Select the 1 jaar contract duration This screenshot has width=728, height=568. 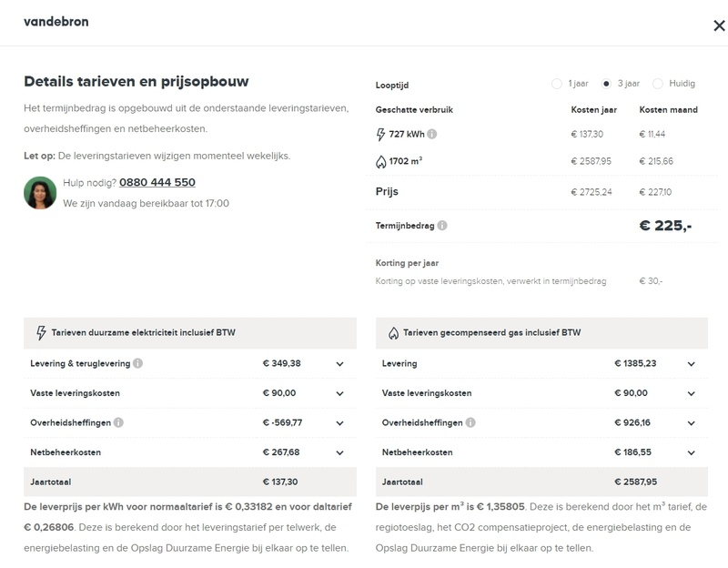557,84
